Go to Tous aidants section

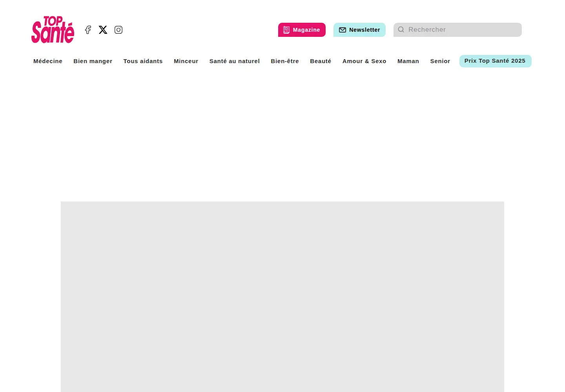143,61
